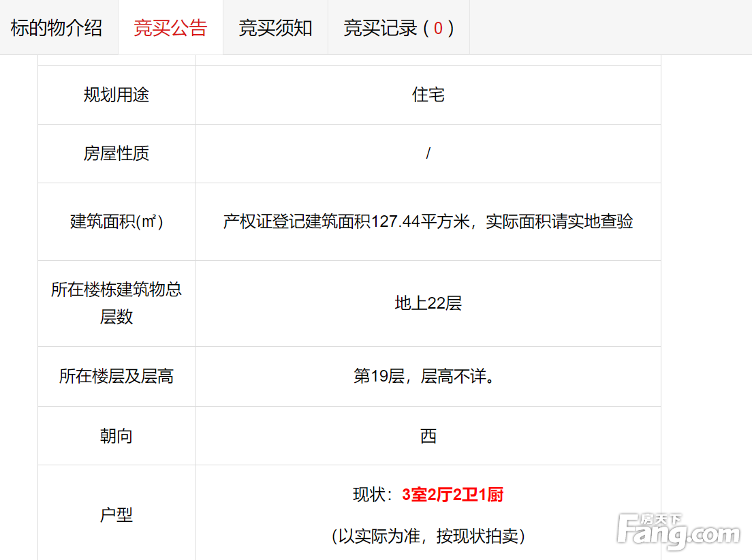Image resolution: width=752 pixels, height=560 pixels.
Task: Click the 住宅 value cell
Action: point(428,95)
